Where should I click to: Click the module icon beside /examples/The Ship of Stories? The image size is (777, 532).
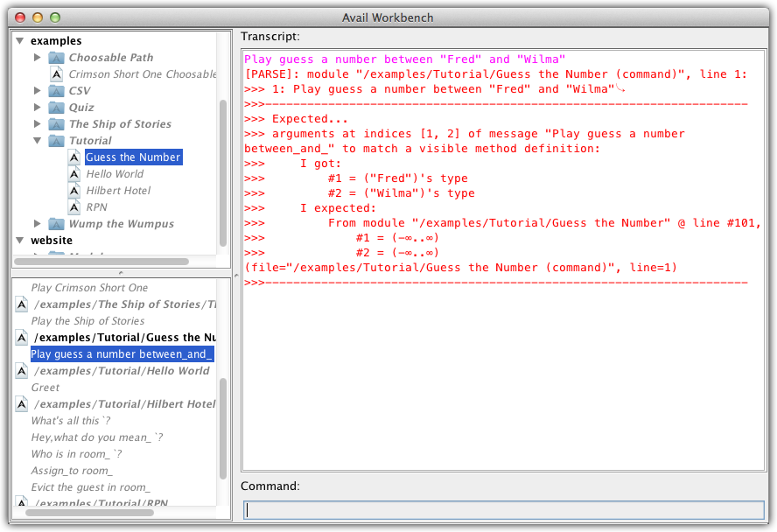point(22,304)
